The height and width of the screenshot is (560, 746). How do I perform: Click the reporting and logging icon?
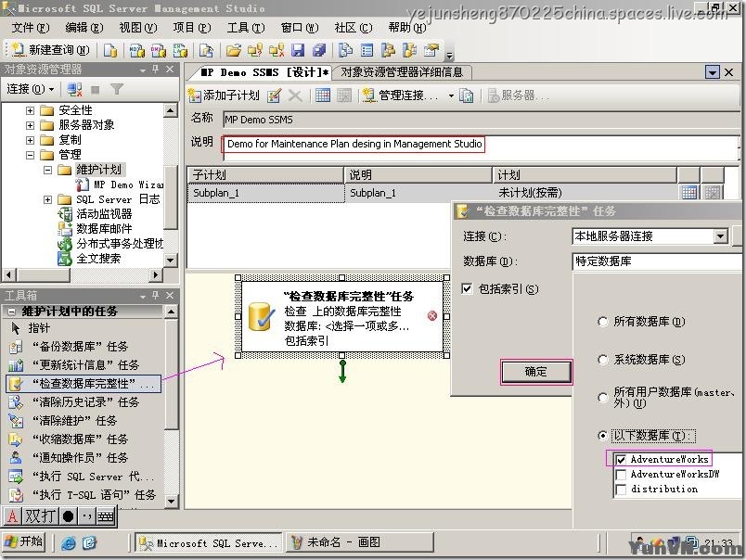(x=466, y=95)
